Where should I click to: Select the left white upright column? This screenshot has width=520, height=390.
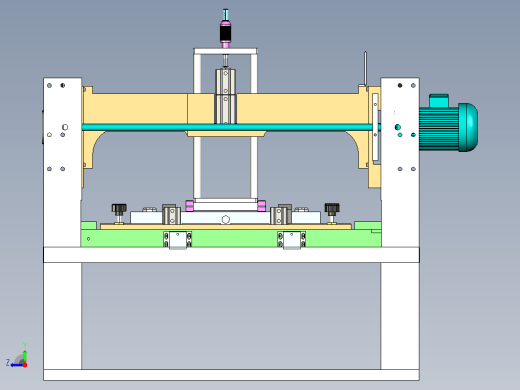(x=62, y=162)
